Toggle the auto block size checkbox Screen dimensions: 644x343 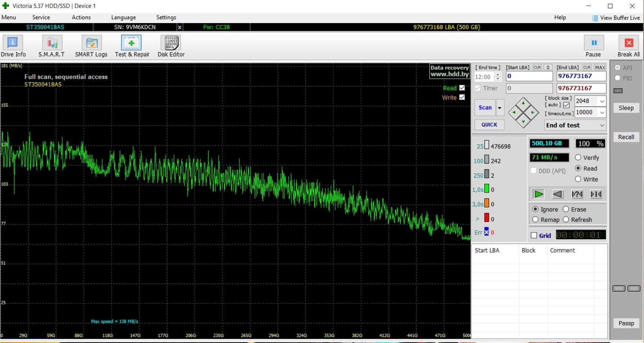tap(566, 105)
